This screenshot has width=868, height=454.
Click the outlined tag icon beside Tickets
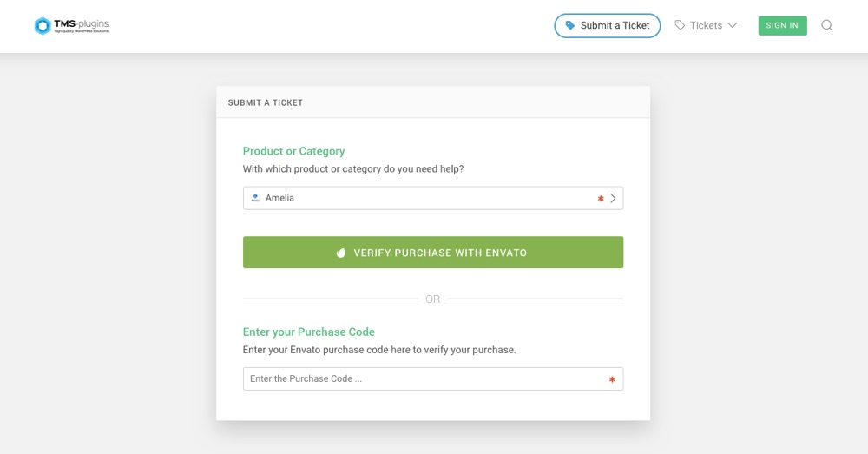(x=680, y=25)
